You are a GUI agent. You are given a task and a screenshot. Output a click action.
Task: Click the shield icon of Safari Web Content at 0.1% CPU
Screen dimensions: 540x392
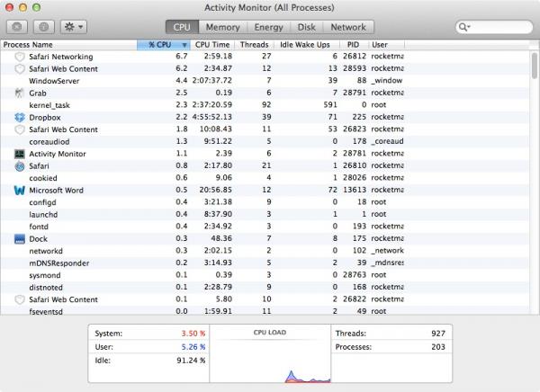click(x=20, y=299)
